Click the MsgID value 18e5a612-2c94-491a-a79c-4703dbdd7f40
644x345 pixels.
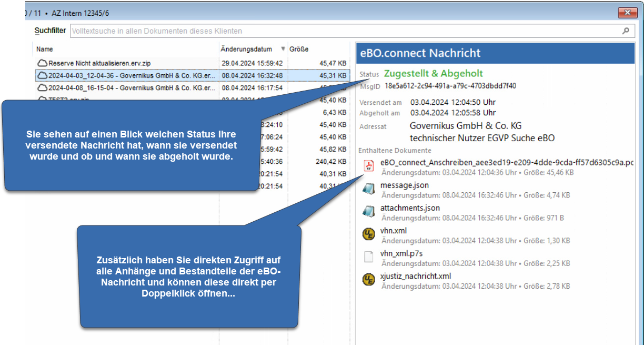pyautogui.click(x=450, y=86)
